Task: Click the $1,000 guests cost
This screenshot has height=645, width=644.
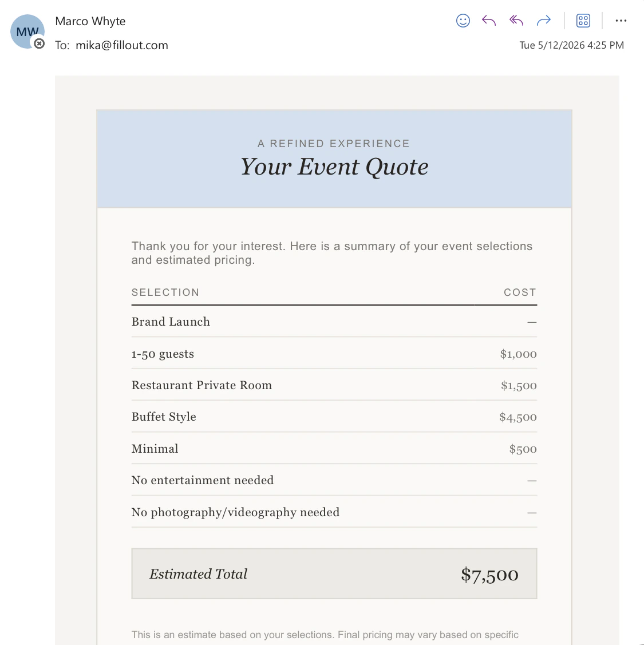Action: [x=519, y=354]
